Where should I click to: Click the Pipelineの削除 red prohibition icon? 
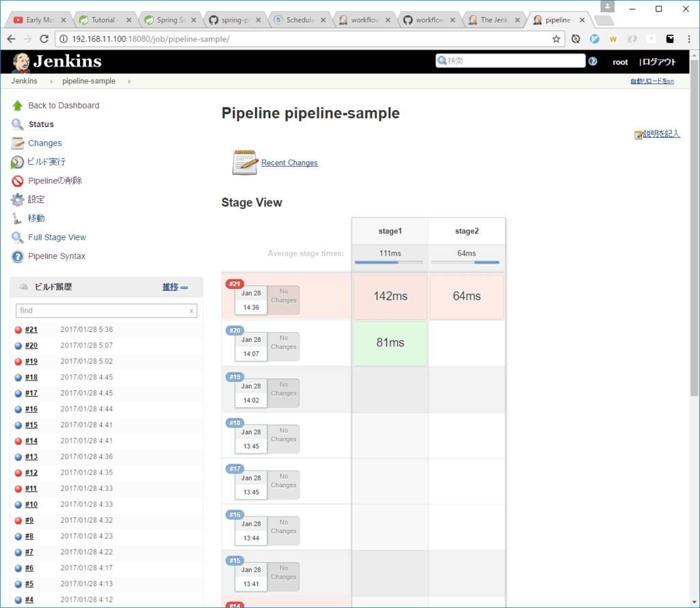(17, 181)
